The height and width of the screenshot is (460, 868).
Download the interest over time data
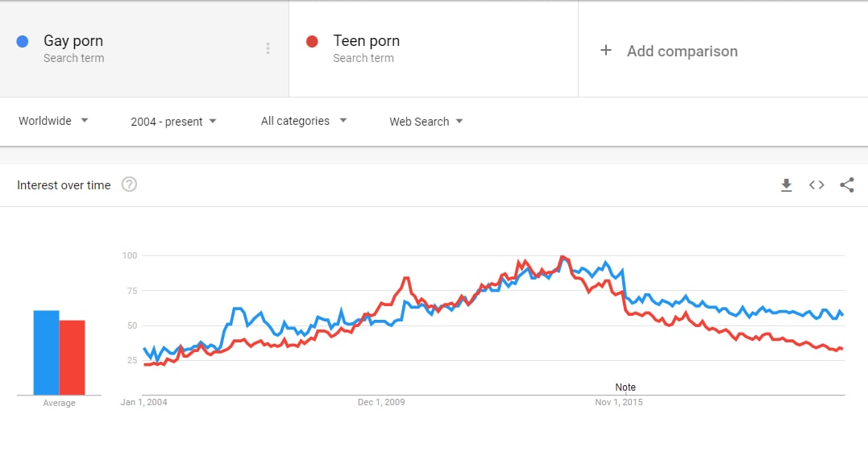tap(786, 184)
